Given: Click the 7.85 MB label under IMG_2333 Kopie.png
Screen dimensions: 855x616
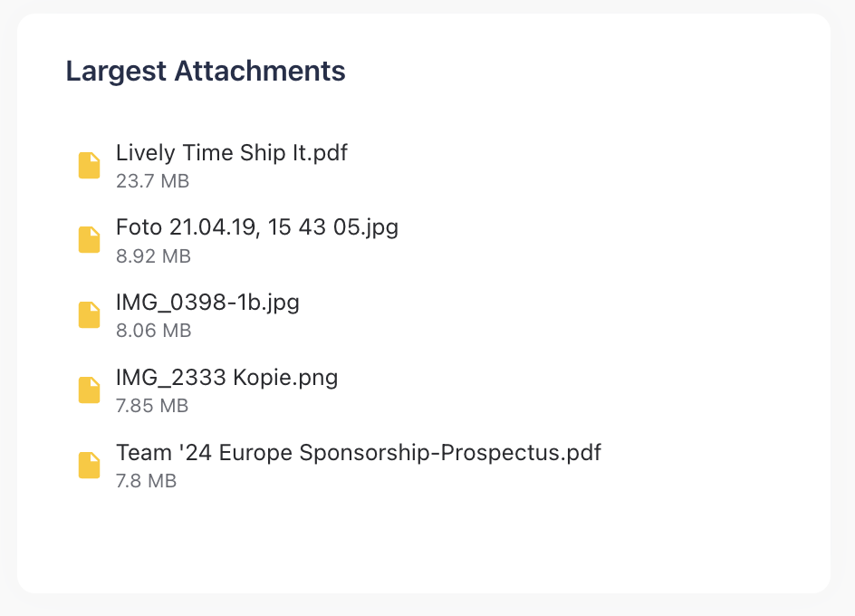Looking at the screenshot, I should (x=152, y=406).
